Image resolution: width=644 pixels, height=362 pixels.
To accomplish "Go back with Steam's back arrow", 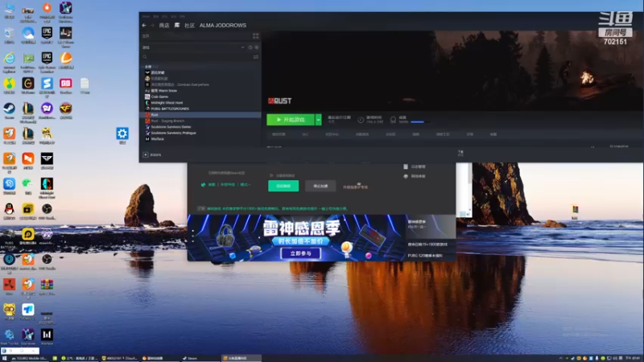I will [144, 26].
